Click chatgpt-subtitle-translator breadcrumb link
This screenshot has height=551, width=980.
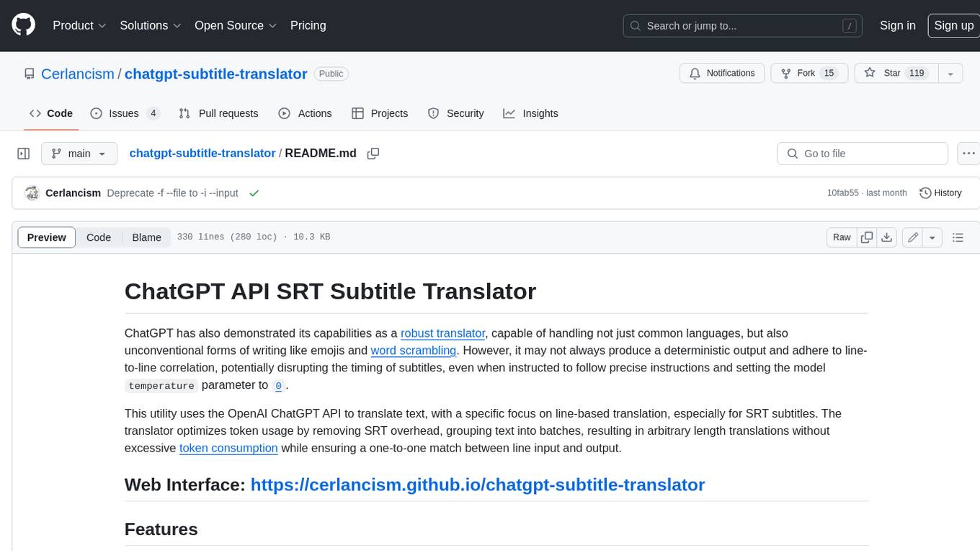pyautogui.click(x=202, y=154)
